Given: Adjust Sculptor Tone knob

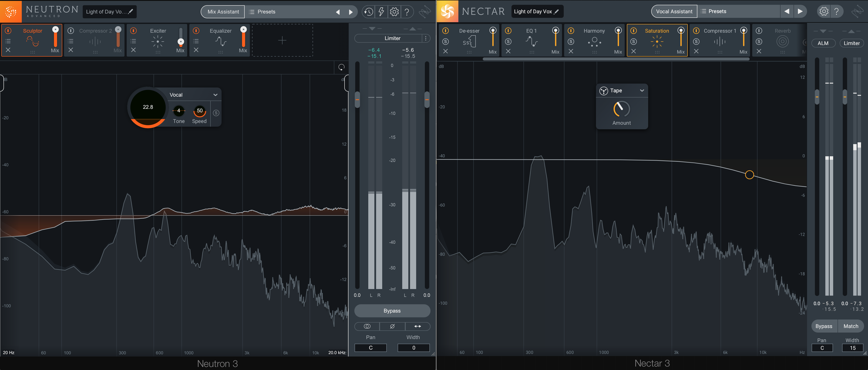Looking at the screenshot, I should 179,111.
